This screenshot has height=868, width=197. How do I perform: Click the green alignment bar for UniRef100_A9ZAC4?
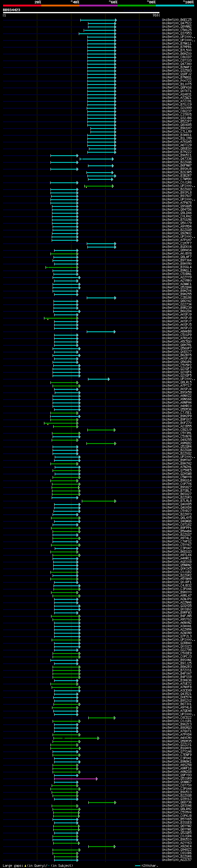point(102,846)
